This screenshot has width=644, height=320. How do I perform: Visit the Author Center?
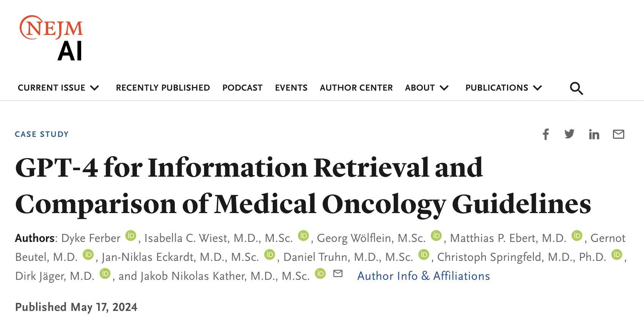(x=356, y=88)
